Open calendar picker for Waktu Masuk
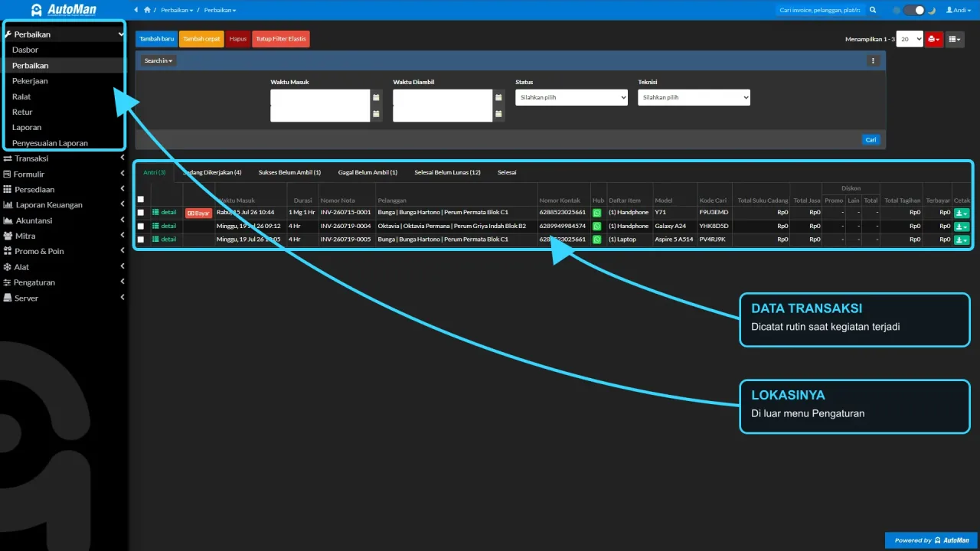Image resolution: width=980 pixels, height=551 pixels. pos(376,97)
